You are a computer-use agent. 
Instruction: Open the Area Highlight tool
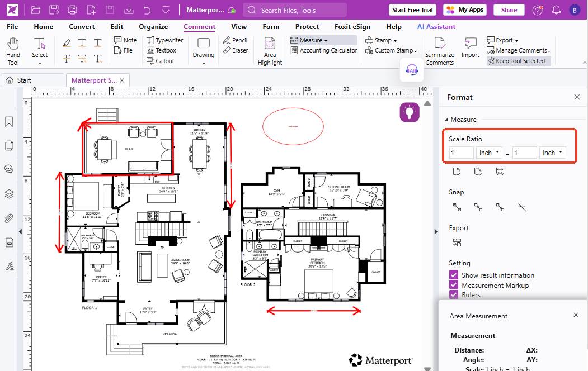pyautogui.click(x=270, y=50)
